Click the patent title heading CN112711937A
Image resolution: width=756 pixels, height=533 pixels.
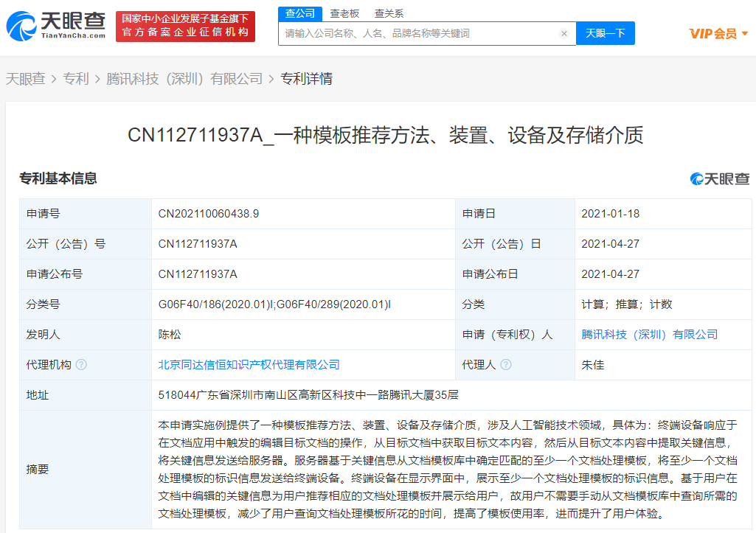point(385,136)
